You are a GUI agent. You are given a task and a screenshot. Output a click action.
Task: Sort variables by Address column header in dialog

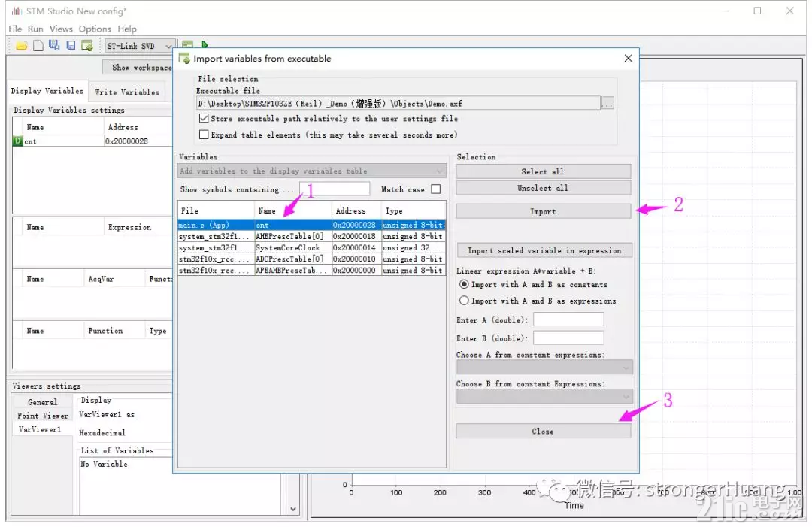[x=356, y=210]
